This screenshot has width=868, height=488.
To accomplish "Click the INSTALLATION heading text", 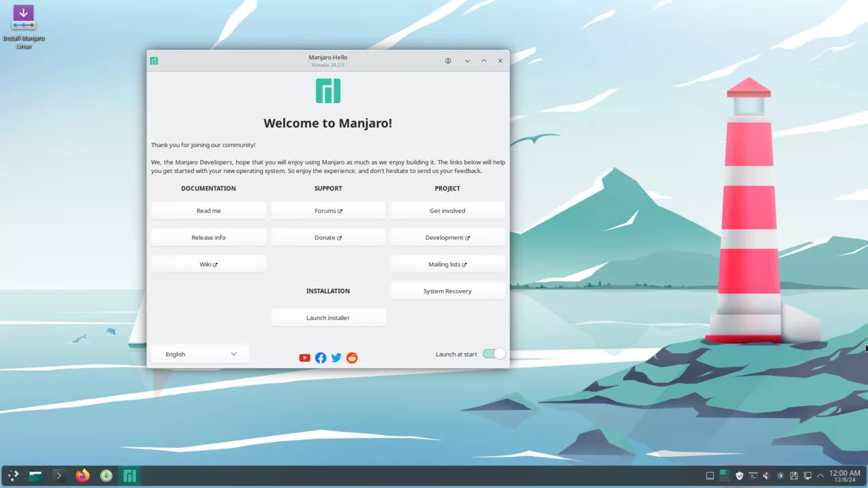I will click(x=328, y=291).
